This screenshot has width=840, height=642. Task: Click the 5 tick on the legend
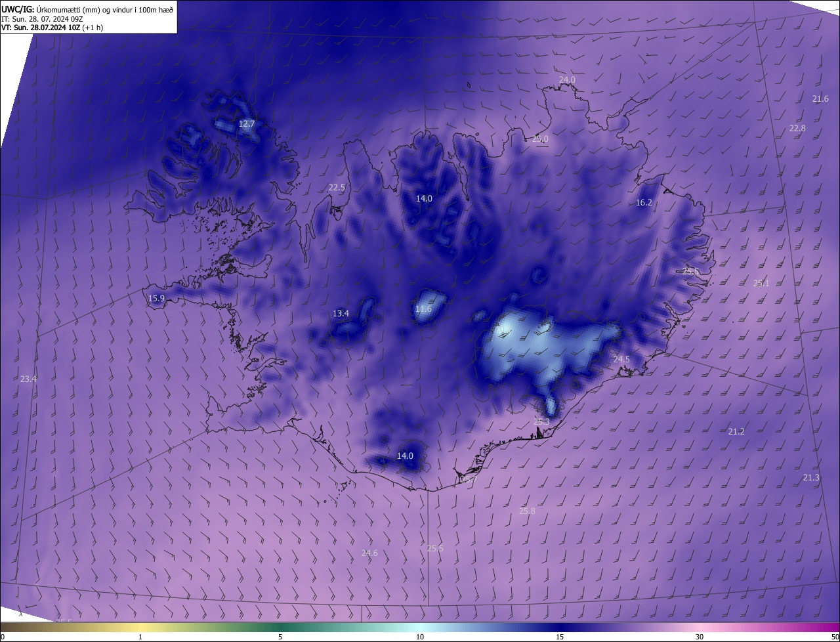tap(280, 637)
